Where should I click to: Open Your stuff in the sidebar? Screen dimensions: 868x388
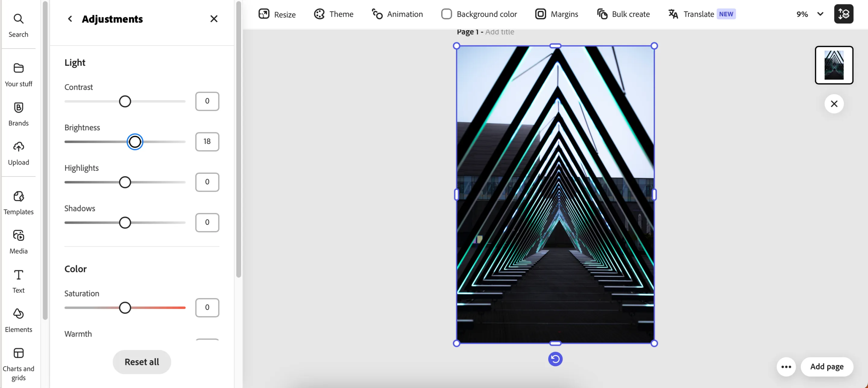coord(18,74)
